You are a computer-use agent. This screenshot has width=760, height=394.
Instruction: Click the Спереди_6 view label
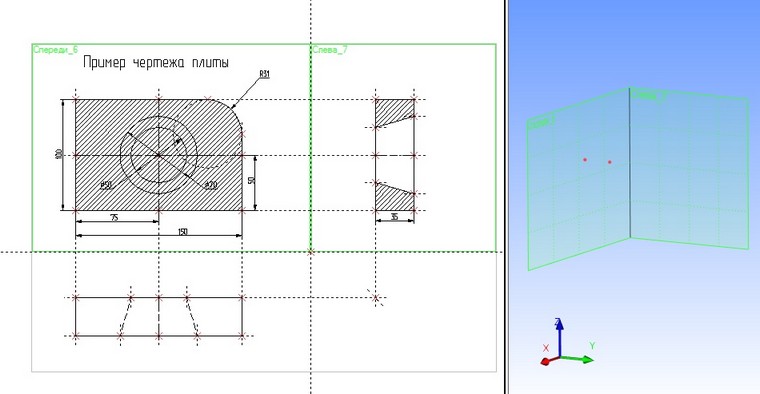coord(55,49)
